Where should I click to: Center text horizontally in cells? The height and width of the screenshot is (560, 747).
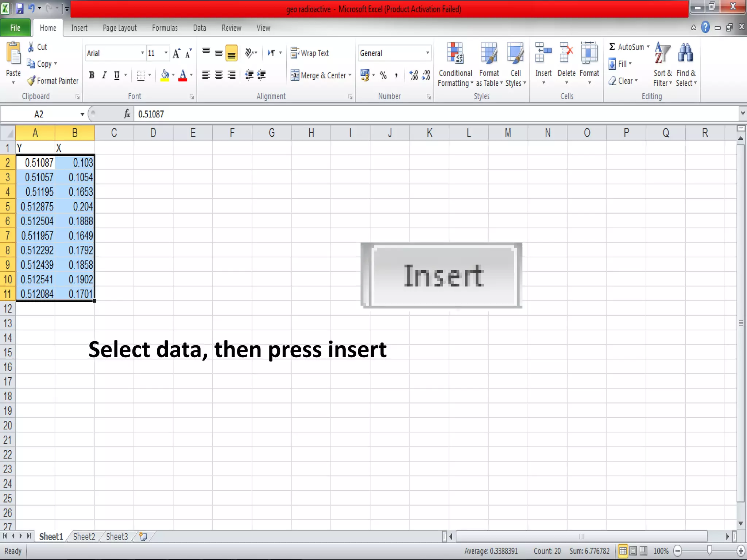(219, 75)
